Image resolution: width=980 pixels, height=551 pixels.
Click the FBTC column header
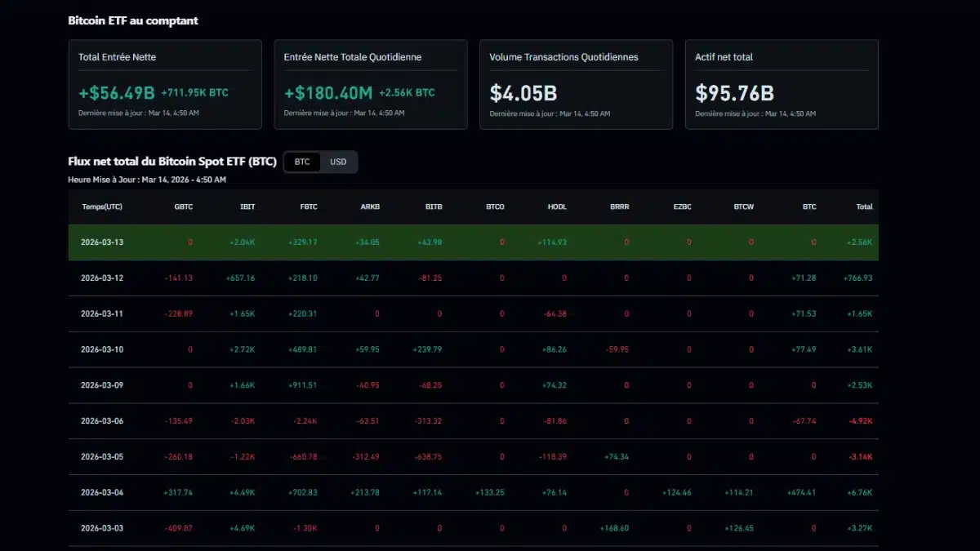coord(308,207)
